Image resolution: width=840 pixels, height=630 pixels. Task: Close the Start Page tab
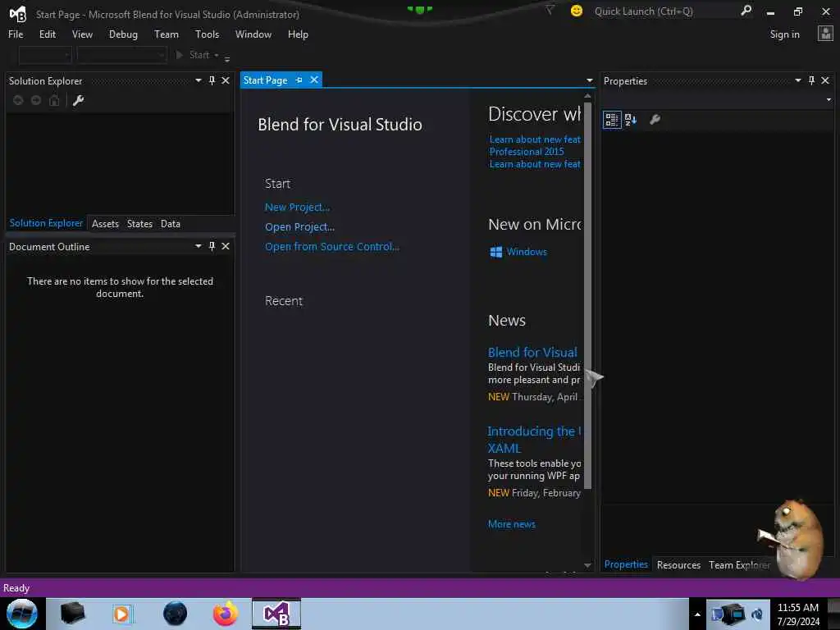tap(314, 80)
